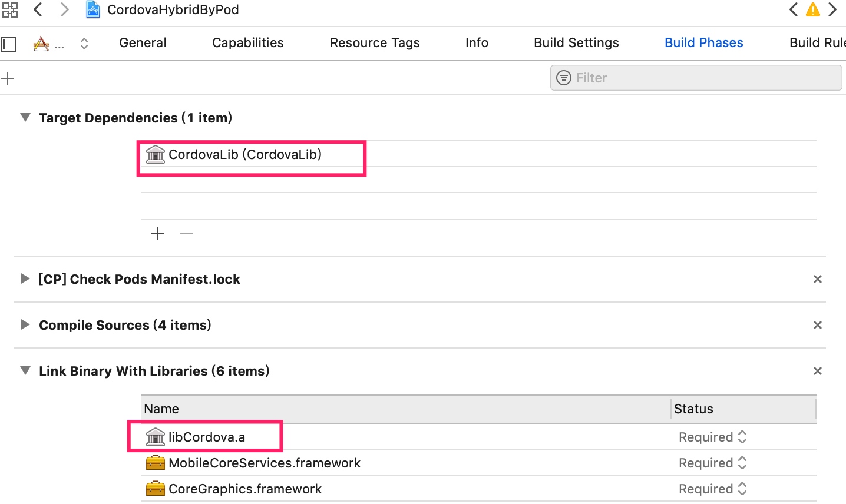Click the yellow warning issue icon
Image resolution: width=846 pixels, height=504 pixels.
(x=813, y=9)
